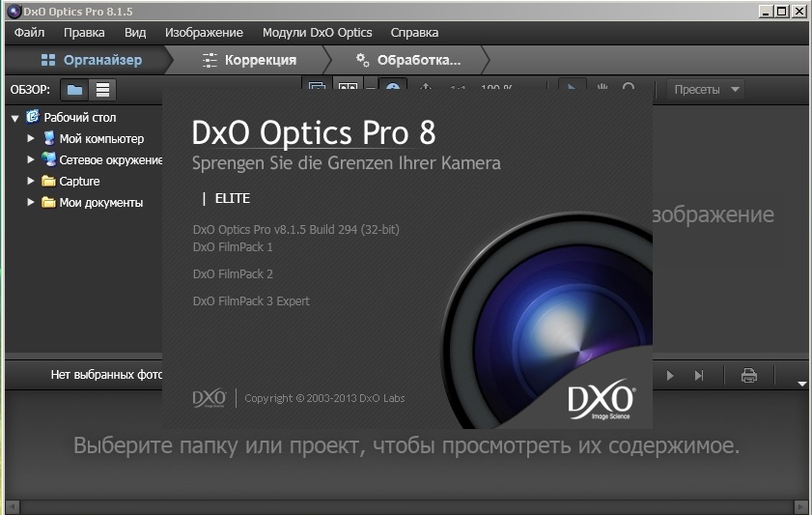Viewport: 812px width, 515px height.
Task: Expand the Мой компьютер node
Action: coord(31,138)
